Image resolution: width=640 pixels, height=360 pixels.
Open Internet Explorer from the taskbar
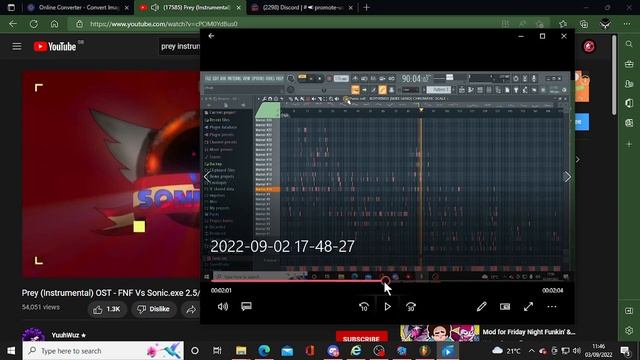[356, 351]
